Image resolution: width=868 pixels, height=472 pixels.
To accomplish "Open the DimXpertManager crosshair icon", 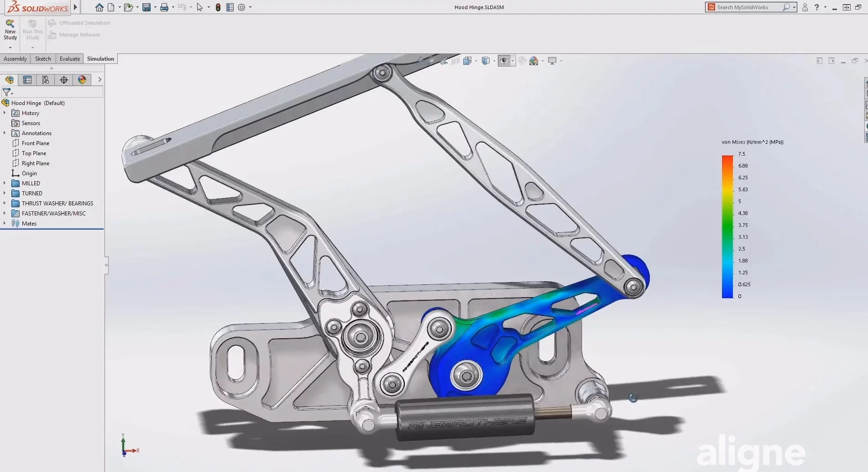I will coord(64,80).
